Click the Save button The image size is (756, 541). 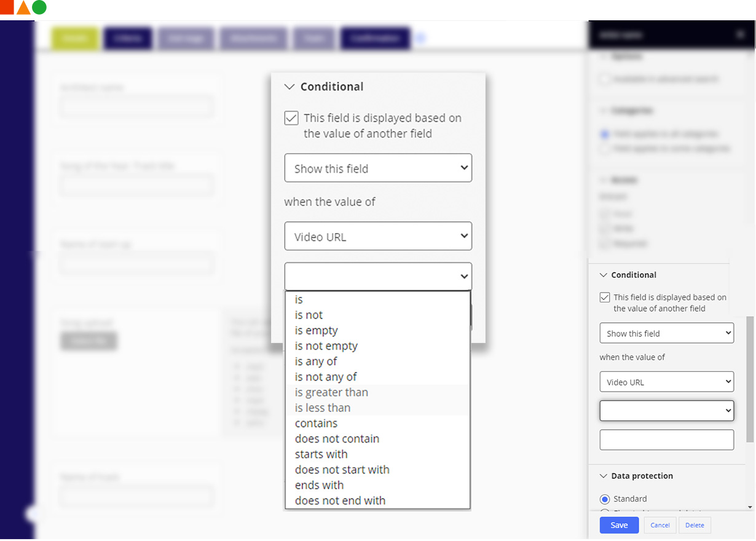(619, 525)
